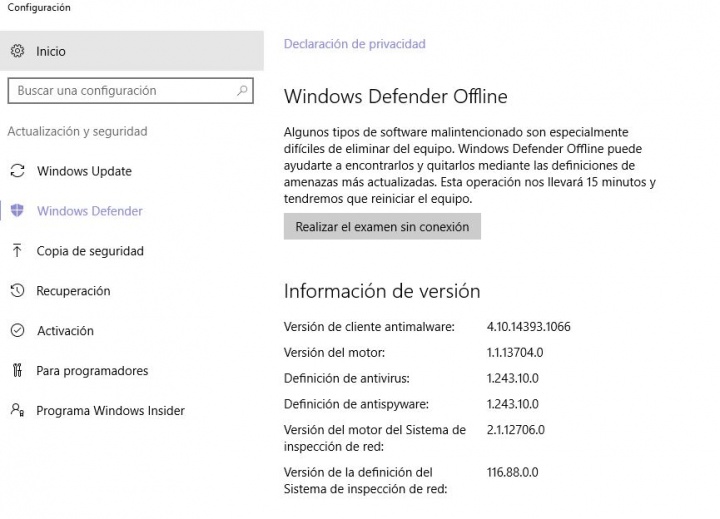
Task: Click the search magnifier icon
Action: coord(242,90)
